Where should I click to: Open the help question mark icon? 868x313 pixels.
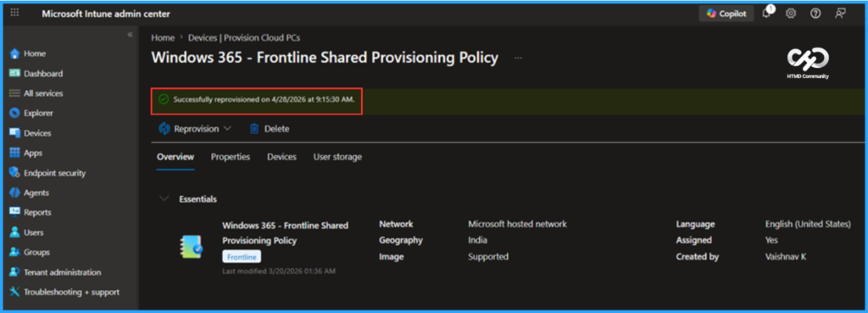pyautogui.click(x=815, y=14)
